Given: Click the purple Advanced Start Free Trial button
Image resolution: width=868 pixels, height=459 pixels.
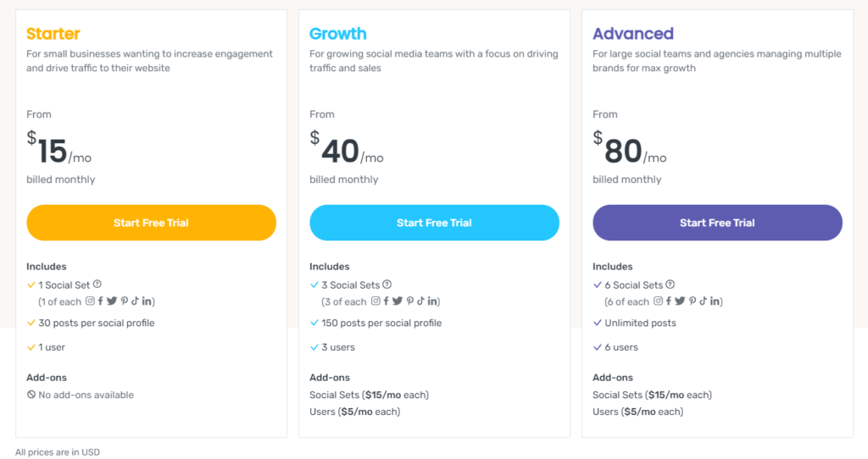Looking at the screenshot, I should 717,223.
